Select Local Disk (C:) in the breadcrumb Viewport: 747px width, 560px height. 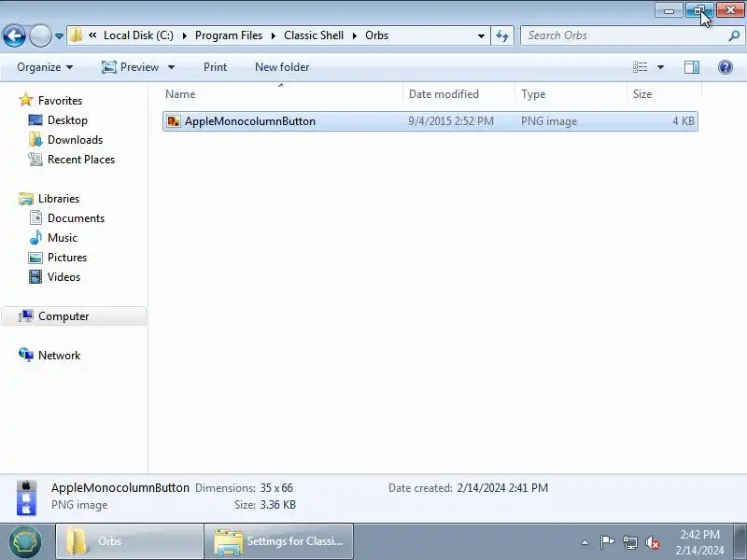pos(138,35)
